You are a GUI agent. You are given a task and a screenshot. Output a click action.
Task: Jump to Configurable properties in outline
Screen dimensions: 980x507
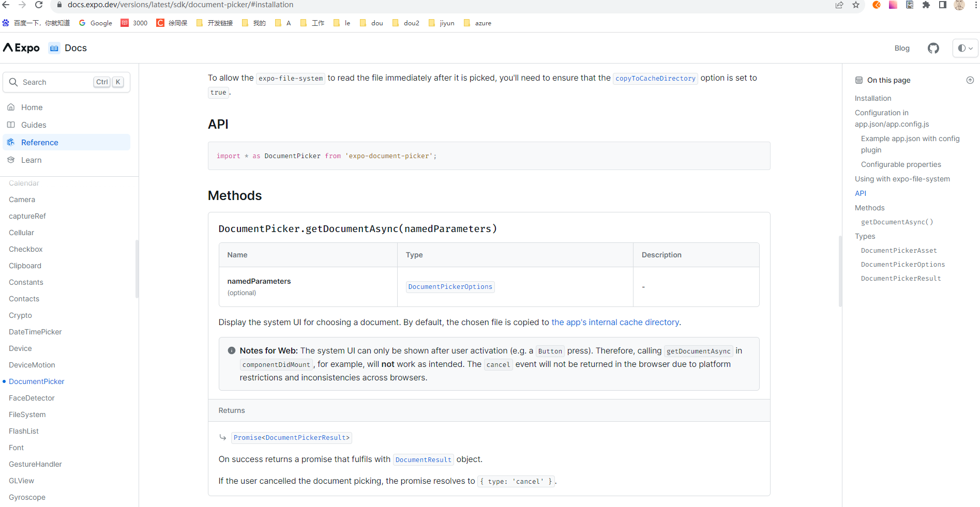901,164
